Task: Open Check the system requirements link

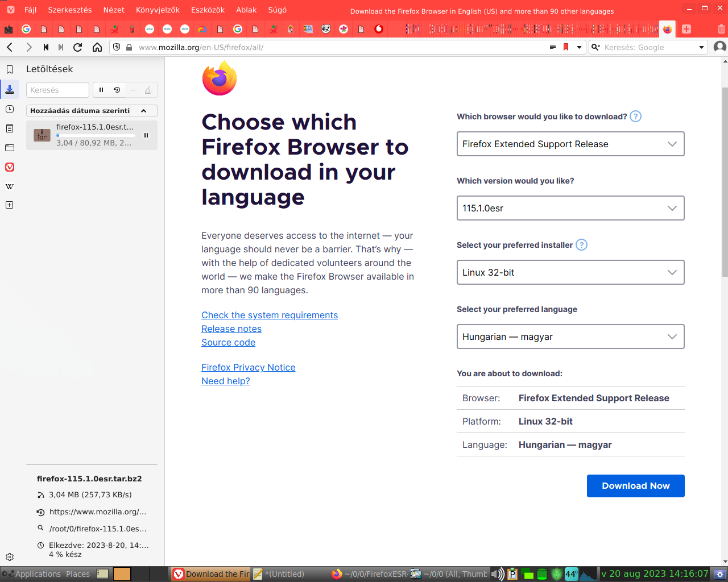Action: point(270,315)
